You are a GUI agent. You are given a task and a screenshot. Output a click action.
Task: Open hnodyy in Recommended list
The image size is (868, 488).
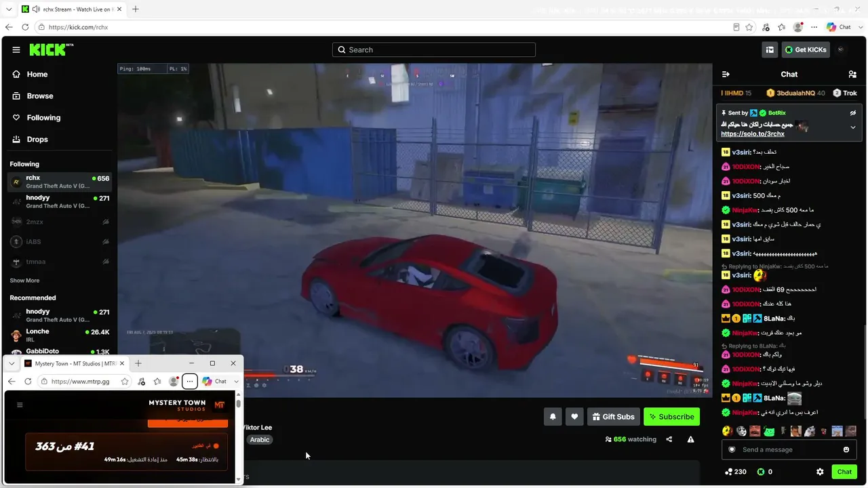(x=60, y=316)
